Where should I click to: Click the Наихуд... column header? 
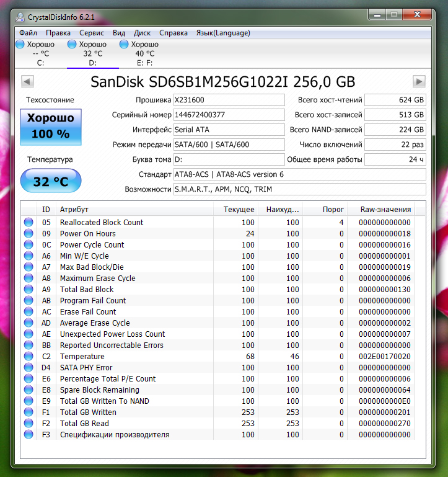280,209
